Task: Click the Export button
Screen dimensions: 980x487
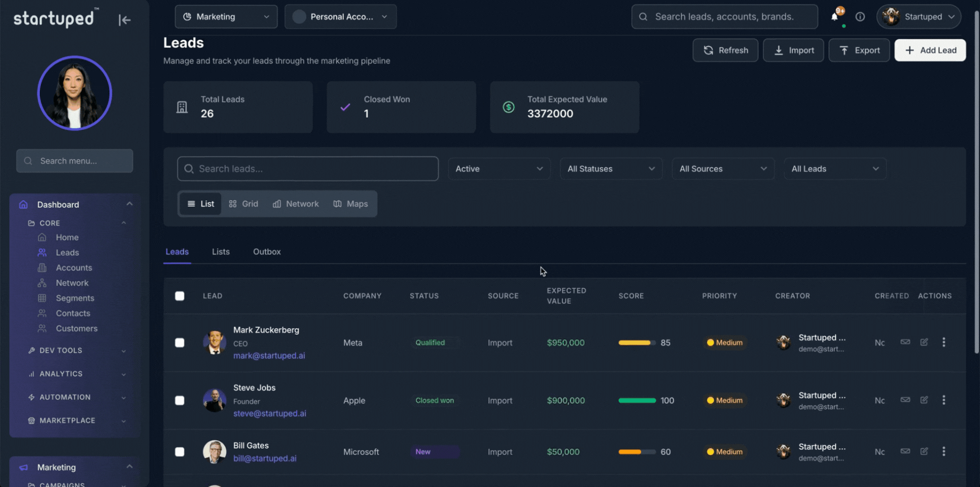Action: point(859,50)
